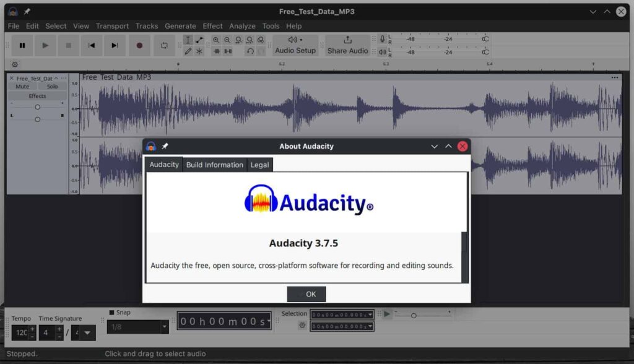Mute the Free_Test_Dat track
Image resolution: width=634 pixels, height=364 pixels.
click(x=22, y=86)
